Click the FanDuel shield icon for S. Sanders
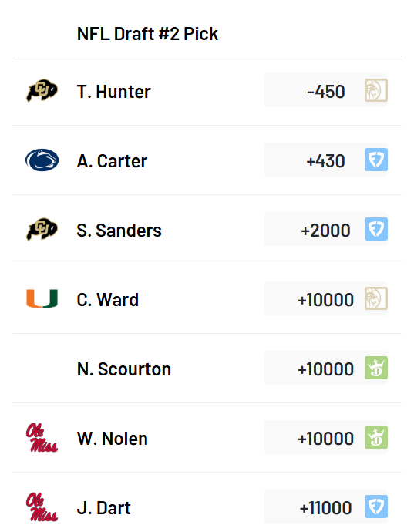 click(x=376, y=229)
